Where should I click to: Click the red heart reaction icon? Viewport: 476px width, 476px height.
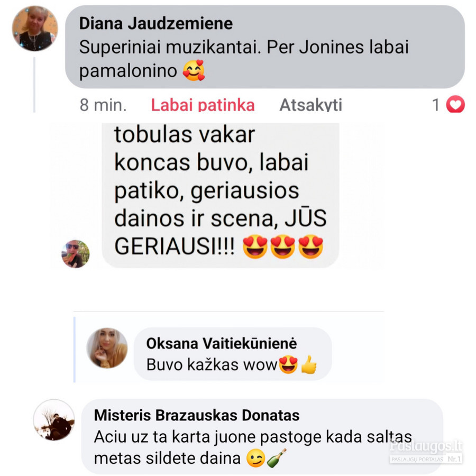455,104
